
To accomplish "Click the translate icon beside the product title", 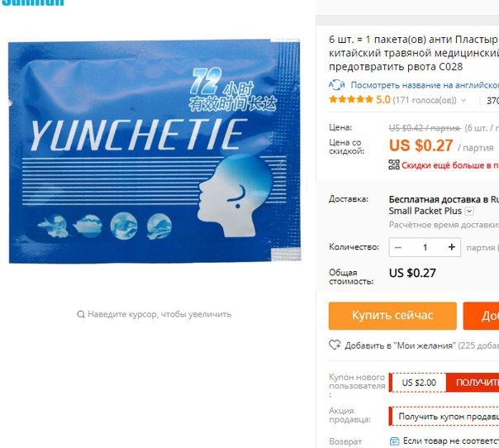I will pyautogui.click(x=337, y=85).
